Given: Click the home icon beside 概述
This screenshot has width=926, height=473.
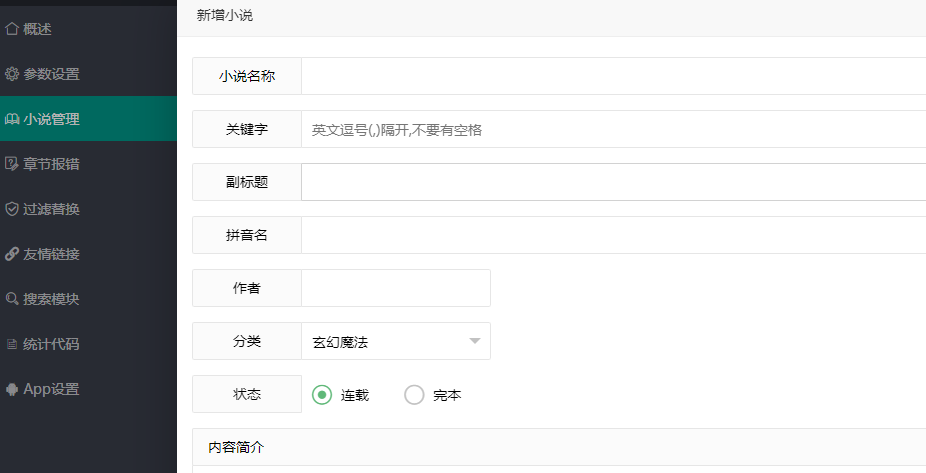Looking at the screenshot, I should pos(12,29).
